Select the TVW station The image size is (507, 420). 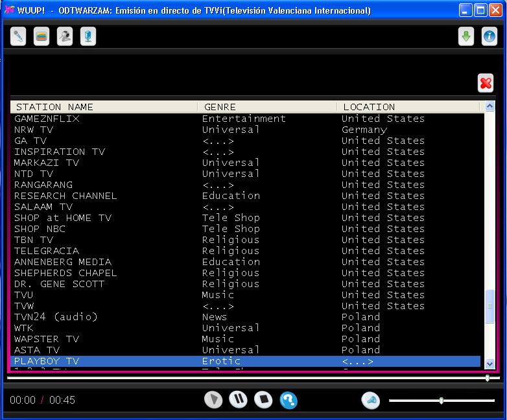click(246, 305)
